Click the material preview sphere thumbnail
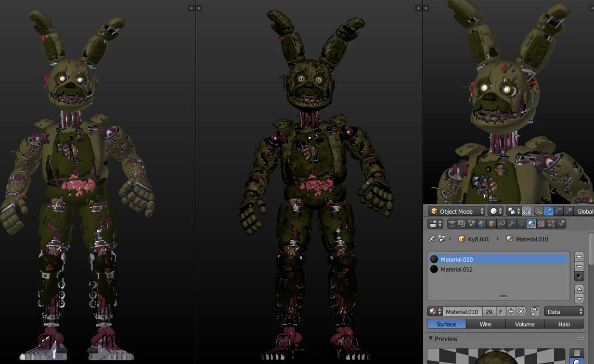This screenshot has height=364, width=594. point(496,356)
